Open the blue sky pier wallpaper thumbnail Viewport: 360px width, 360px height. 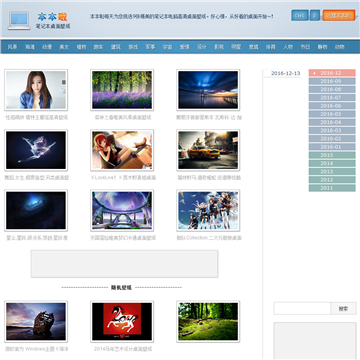pos(208,90)
